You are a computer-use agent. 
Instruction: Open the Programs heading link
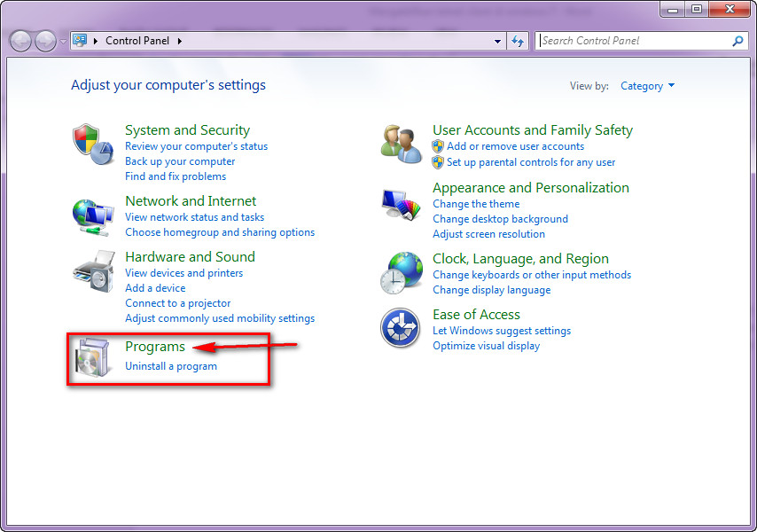point(155,347)
